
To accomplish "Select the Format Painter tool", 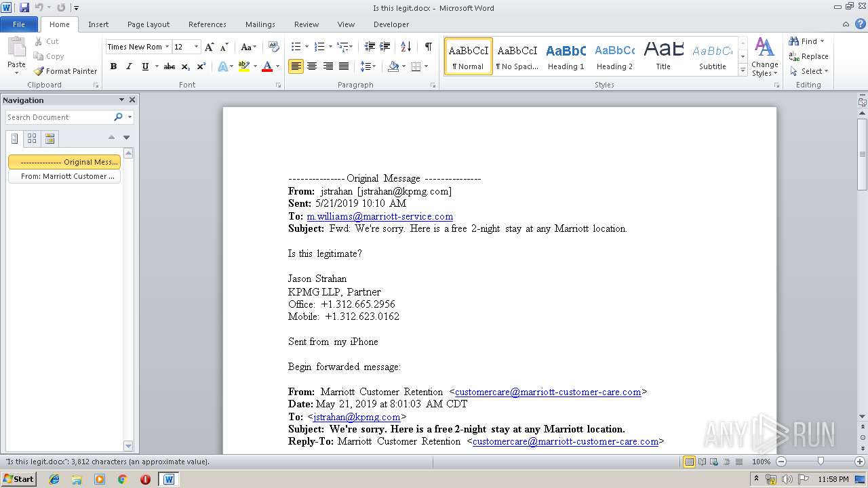I will (x=65, y=71).
